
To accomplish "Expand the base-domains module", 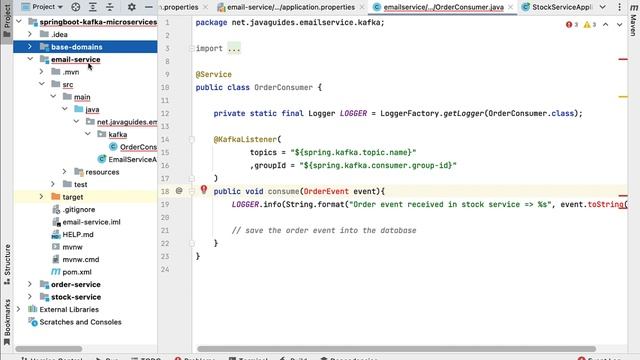I will 30,47.
